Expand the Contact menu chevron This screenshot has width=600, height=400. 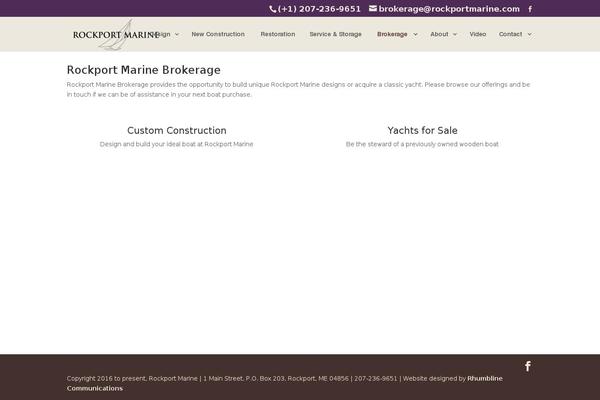(x=530, y=34)
